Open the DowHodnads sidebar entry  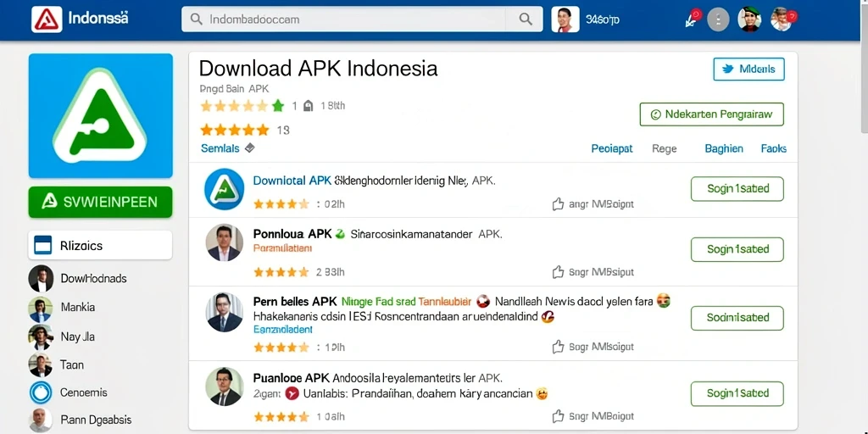(93, 278)
